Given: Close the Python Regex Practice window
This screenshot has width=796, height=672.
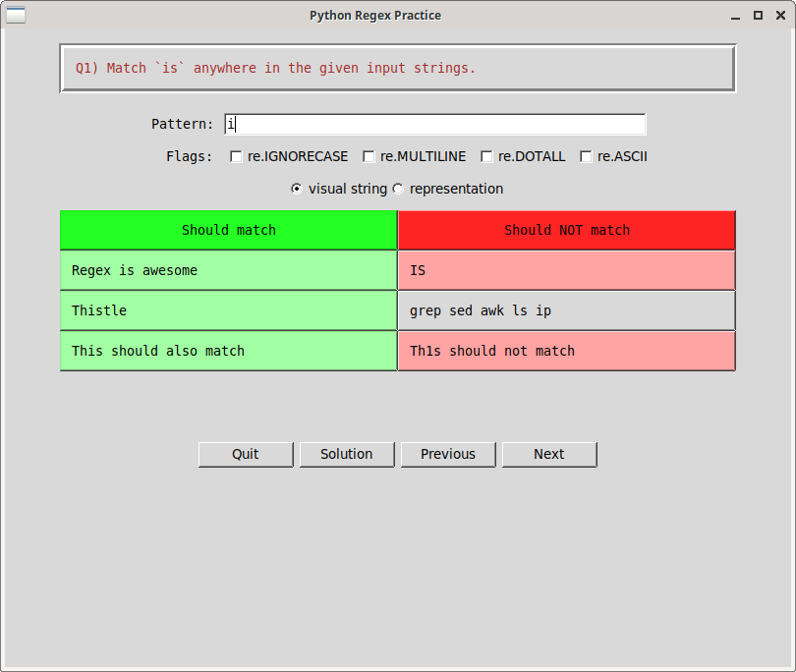Looking at the screenshot, I should pos(781,15).
